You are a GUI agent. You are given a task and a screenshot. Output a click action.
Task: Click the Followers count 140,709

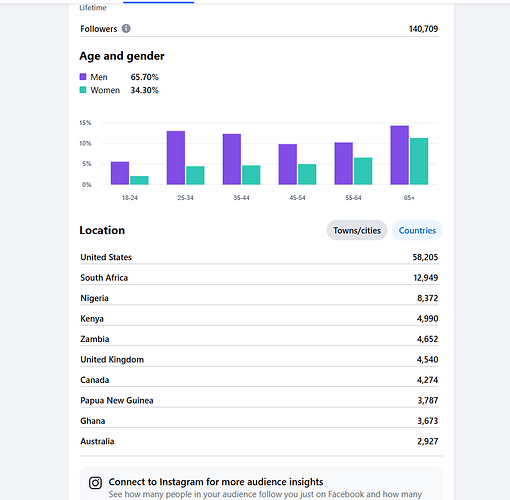pos(423,29)
